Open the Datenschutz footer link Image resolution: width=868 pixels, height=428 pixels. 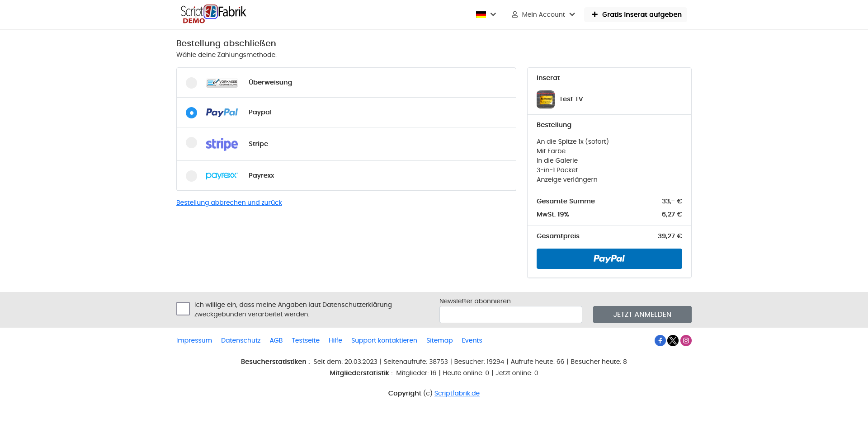coord(241,340)
